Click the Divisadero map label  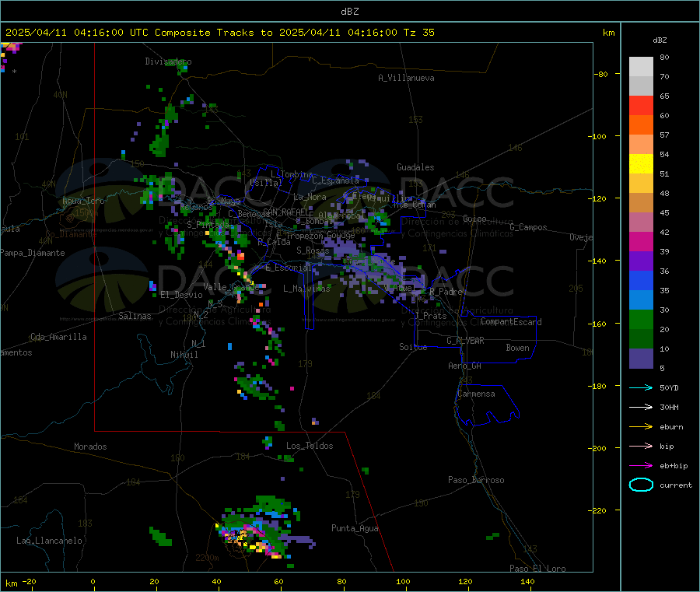[x=168, y=61]
